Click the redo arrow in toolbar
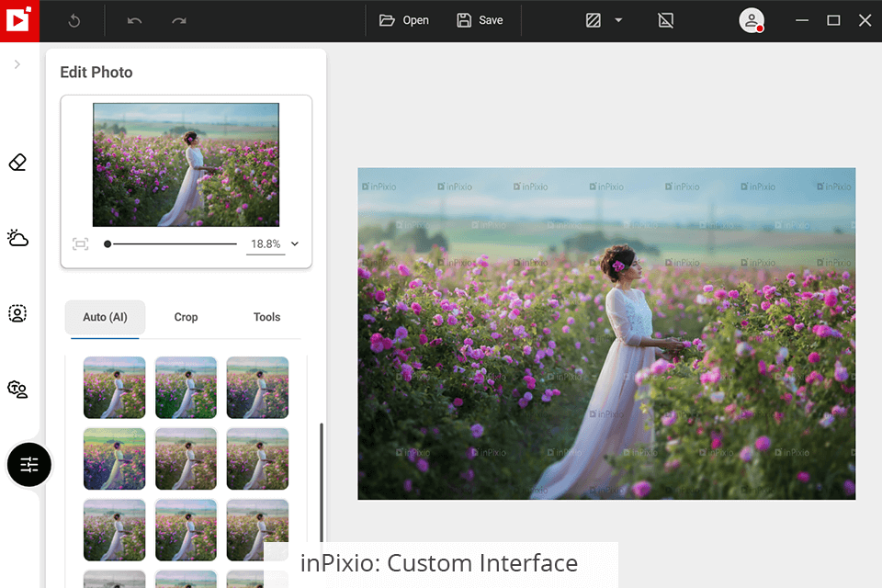The height and width of the screenshot is (588, 882). tap(179, 20)
